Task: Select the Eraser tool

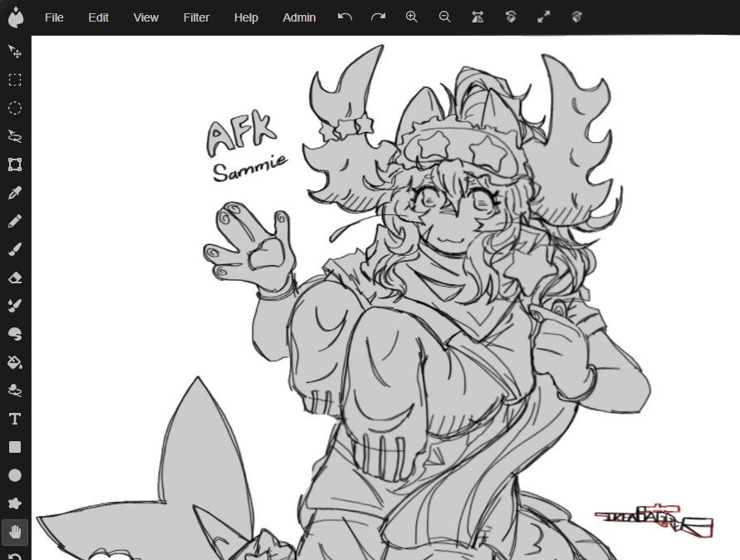Action: point(15,278)
